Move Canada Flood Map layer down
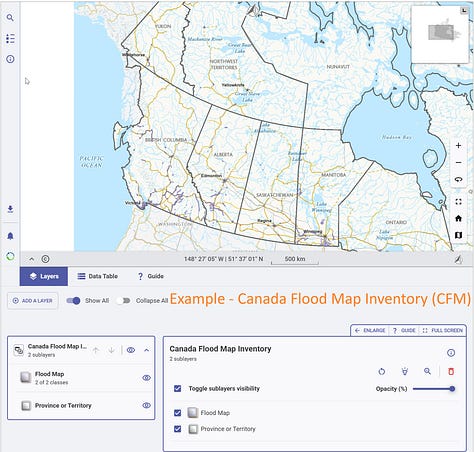Viewport: 474px width, 452px height. click(111, 350)
